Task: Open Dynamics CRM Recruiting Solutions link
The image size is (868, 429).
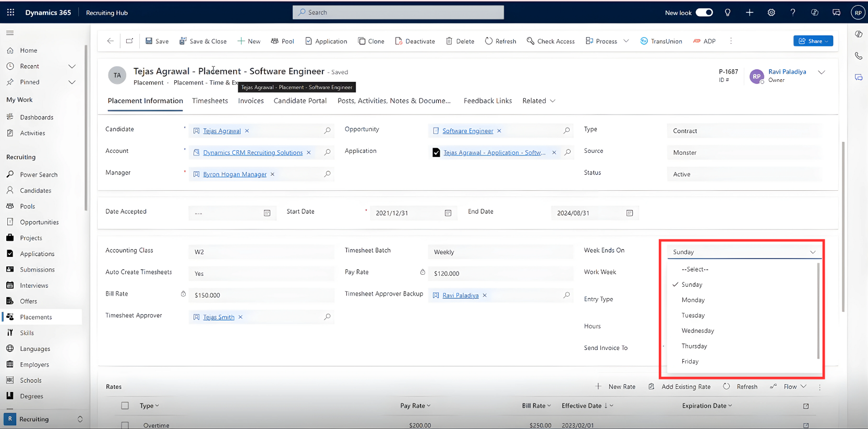Action: [253, 153]
